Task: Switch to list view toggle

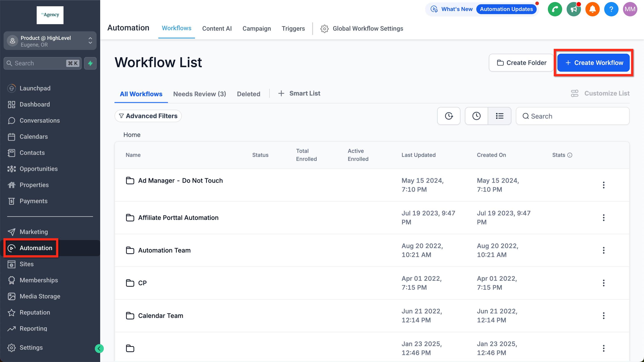Action: click(499, 116)
